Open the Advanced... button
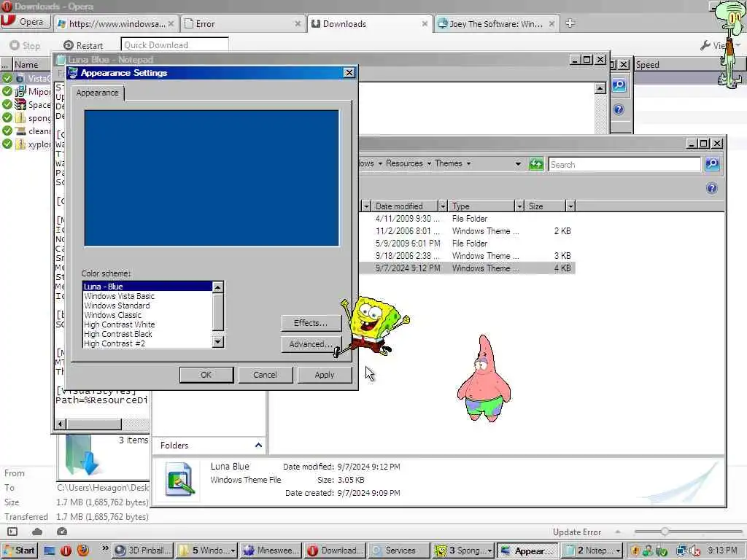The image size is (747, 560). (311, 344)
